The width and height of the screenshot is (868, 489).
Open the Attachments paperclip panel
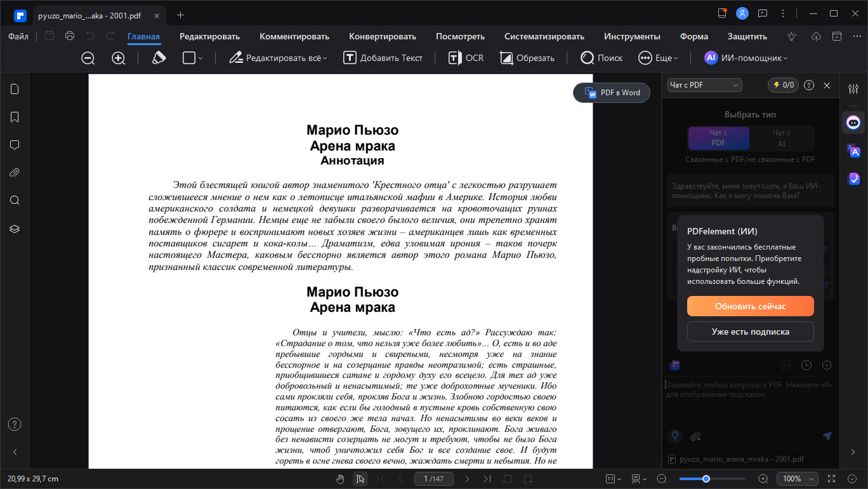(15, 172)
